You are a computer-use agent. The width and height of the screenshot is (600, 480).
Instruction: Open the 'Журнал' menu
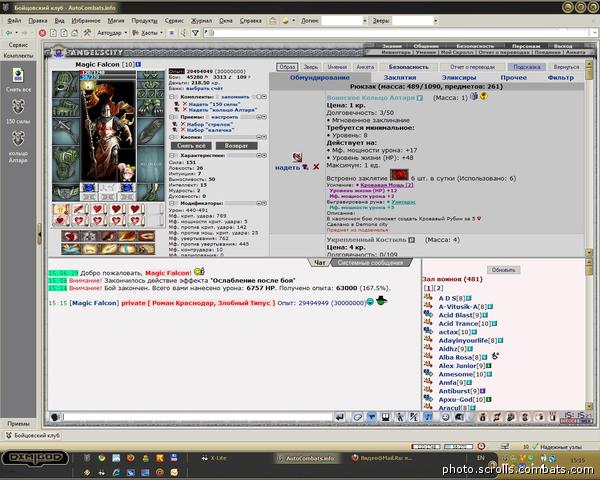pos(201,21)
